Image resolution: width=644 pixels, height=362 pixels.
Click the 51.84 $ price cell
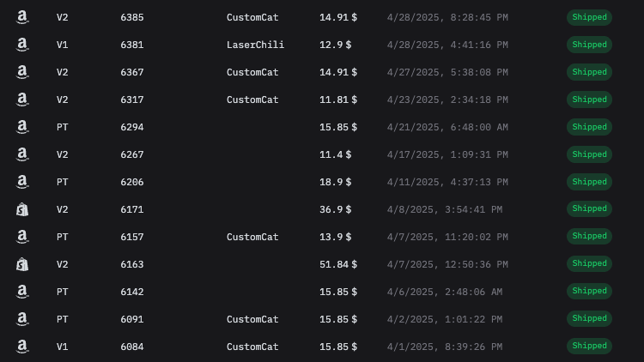338,264
